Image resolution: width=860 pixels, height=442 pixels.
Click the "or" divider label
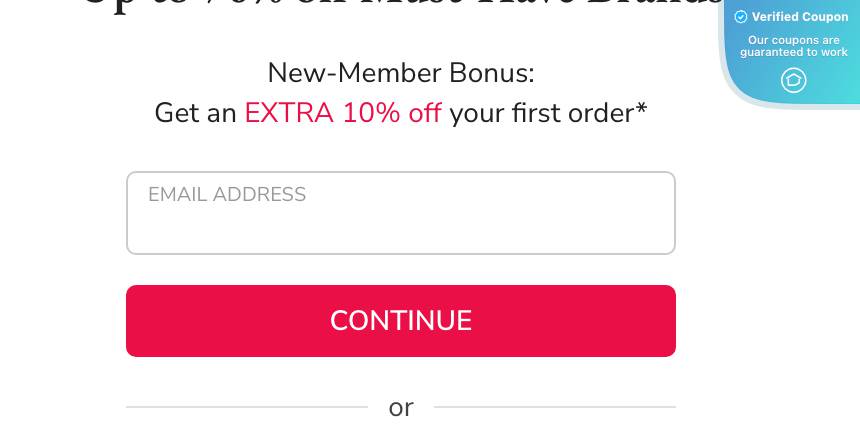click(x=401, y=407)
